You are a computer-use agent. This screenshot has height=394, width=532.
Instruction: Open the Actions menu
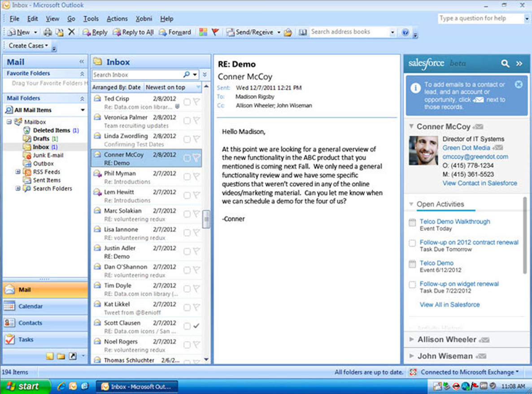tap(117, 19)
